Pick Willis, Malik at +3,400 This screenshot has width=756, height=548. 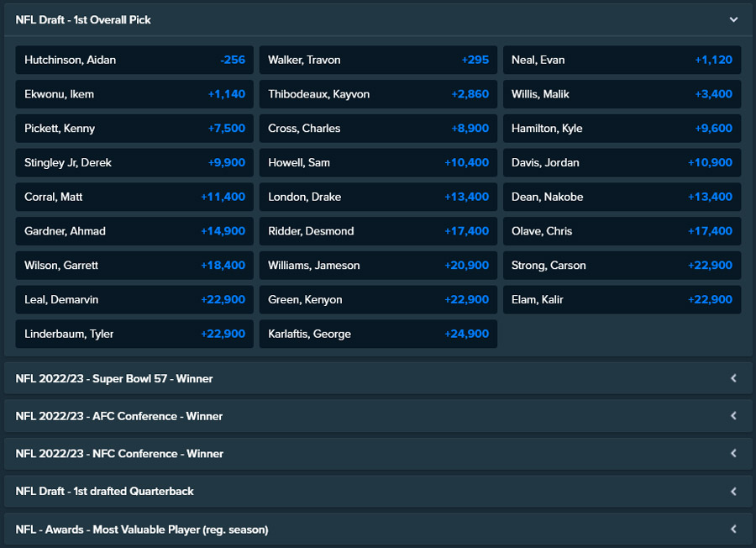tap(622, 94)
